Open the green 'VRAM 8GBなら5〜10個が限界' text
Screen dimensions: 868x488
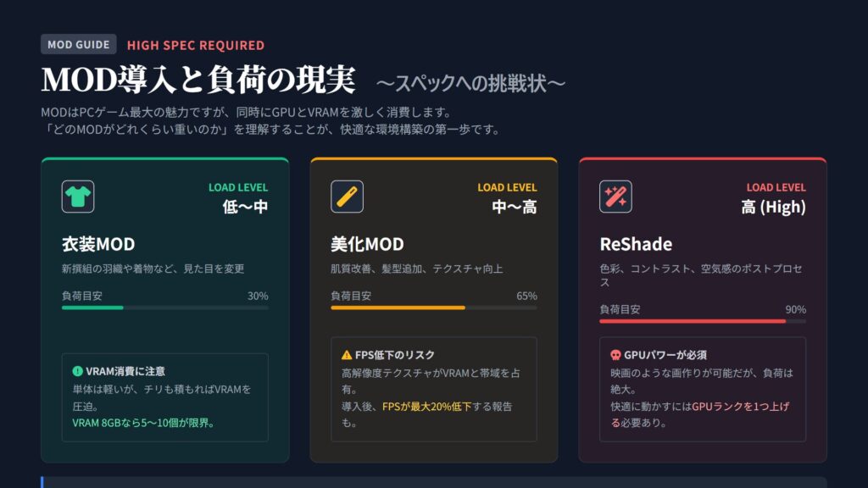point(143,422)
